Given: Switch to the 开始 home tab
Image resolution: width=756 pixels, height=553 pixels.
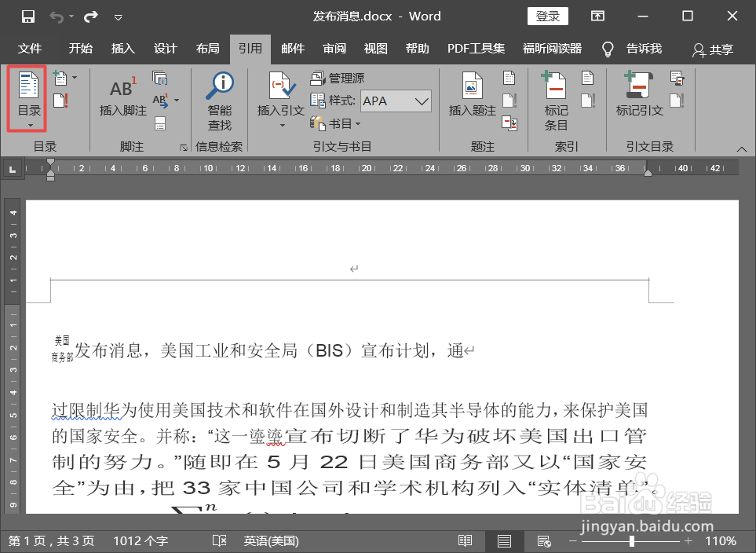Looking at the screenshot, I should click(81, 49).
